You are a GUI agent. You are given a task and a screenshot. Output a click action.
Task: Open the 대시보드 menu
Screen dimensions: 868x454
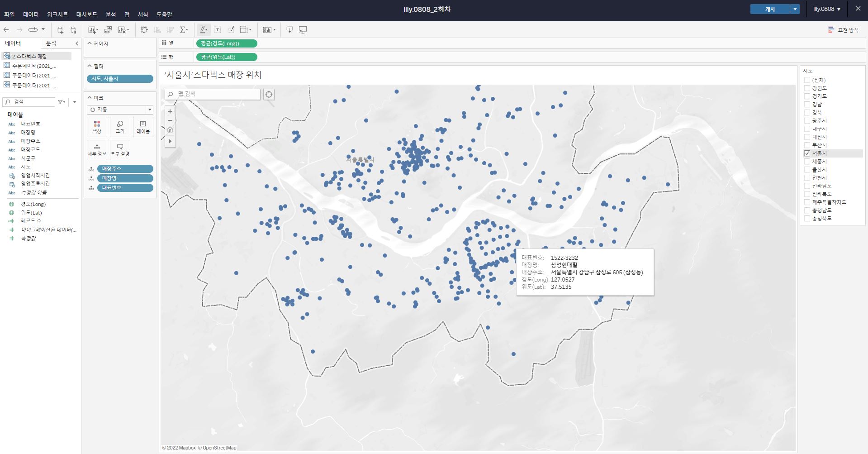pyautogui.click(x=87, y=14)
